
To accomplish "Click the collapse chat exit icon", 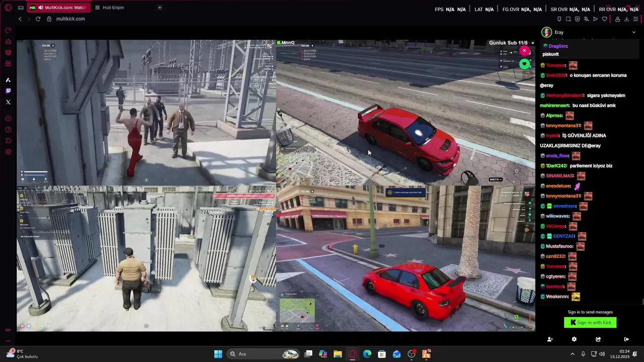I will (x=626, y=339).
